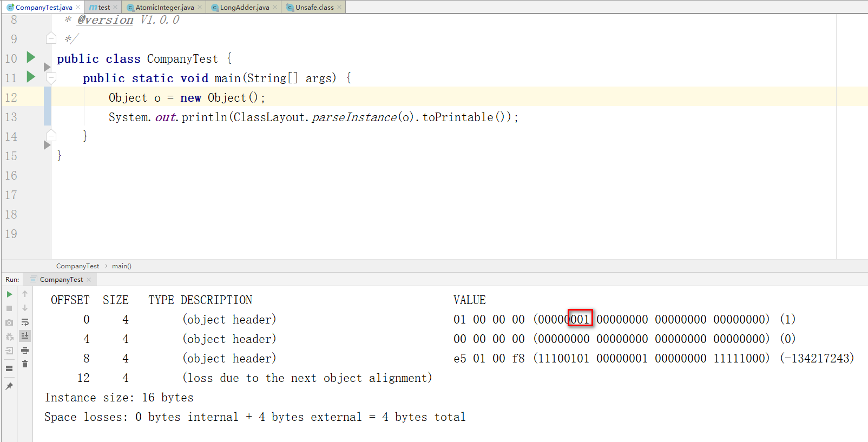
Task: Close the AtomicInteger.java tab
Action: tap(200, 7)
